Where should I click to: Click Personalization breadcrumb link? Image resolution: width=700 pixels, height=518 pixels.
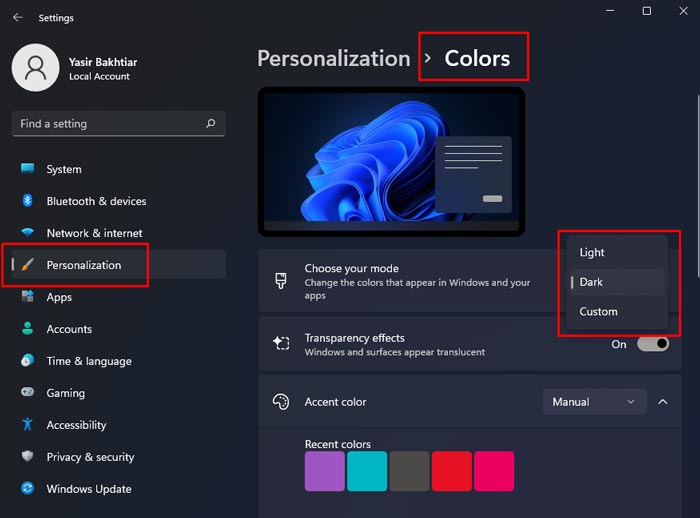coord(333,58)
